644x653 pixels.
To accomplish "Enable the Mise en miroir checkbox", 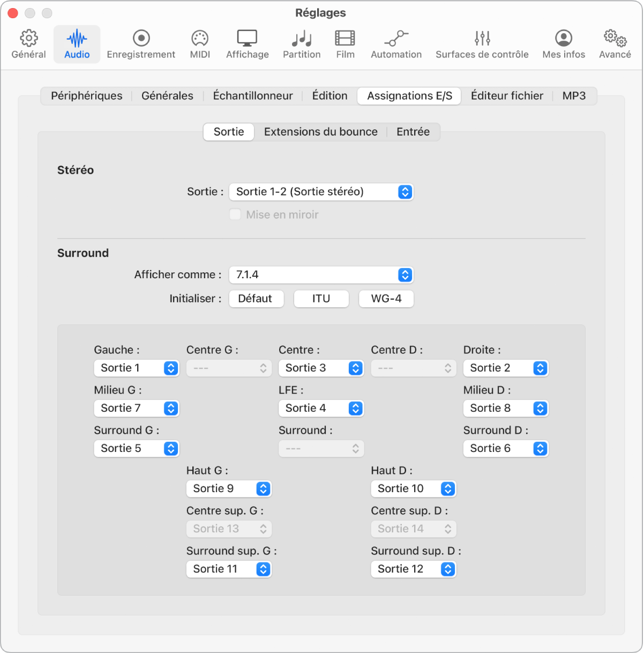I will point(235,214).
